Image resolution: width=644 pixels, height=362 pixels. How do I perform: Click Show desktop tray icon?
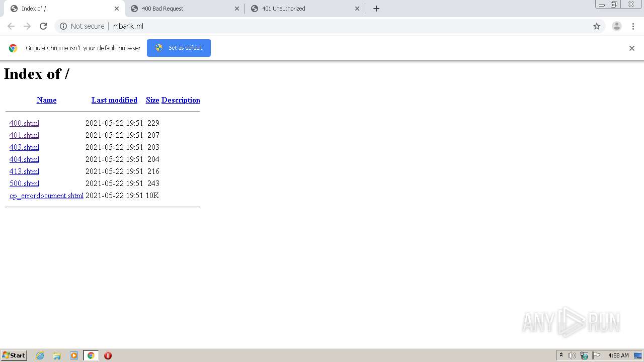click(x=638, y=355)
